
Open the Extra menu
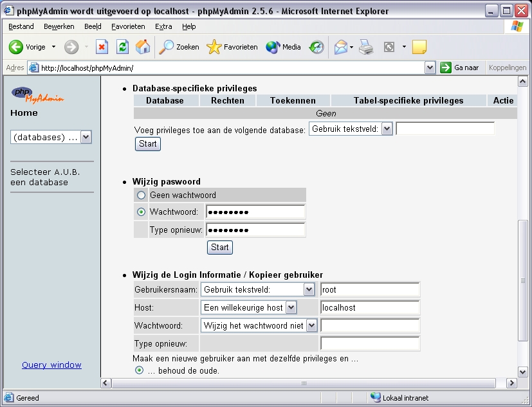pos(163,26)
